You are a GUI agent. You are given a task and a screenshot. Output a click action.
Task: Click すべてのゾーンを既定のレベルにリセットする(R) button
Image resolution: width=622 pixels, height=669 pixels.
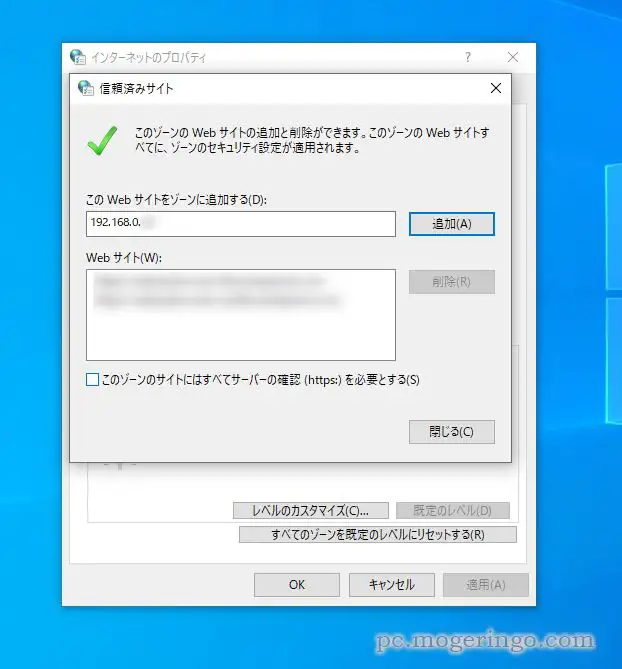tap(378, 535)
